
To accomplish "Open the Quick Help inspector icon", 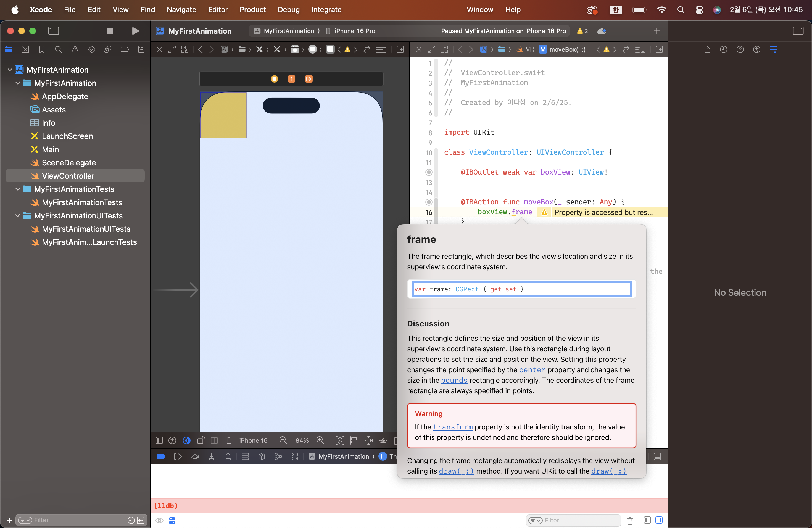I will (x=740, y=50).
